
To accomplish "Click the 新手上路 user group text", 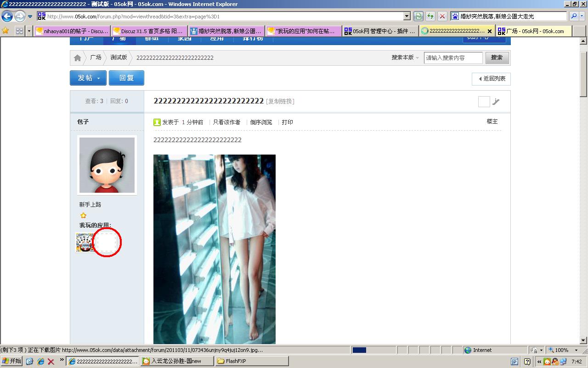I will (x=90, y=205).
